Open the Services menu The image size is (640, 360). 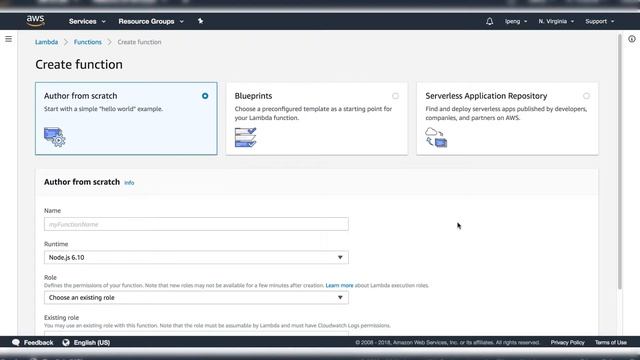87,21
